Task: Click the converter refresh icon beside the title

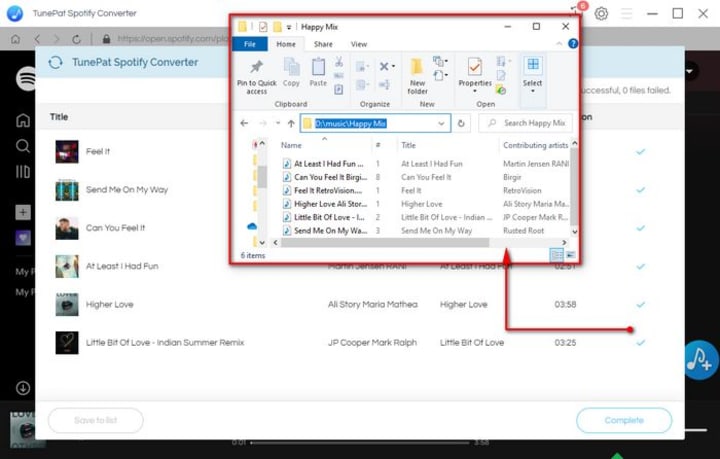Action: coord(56,62)
